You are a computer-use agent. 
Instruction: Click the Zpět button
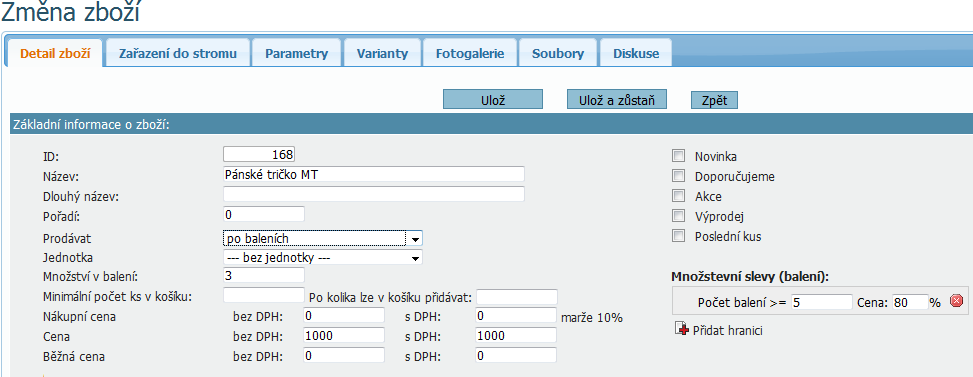(714, 99)
